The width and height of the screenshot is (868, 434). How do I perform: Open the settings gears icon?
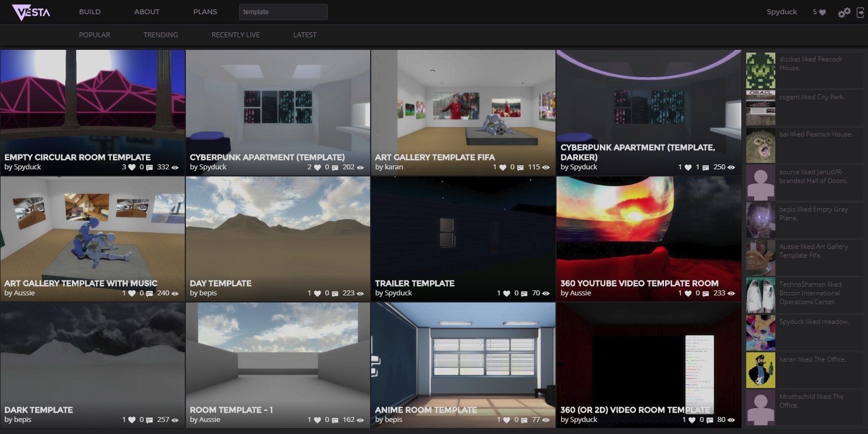coord(844,13)
